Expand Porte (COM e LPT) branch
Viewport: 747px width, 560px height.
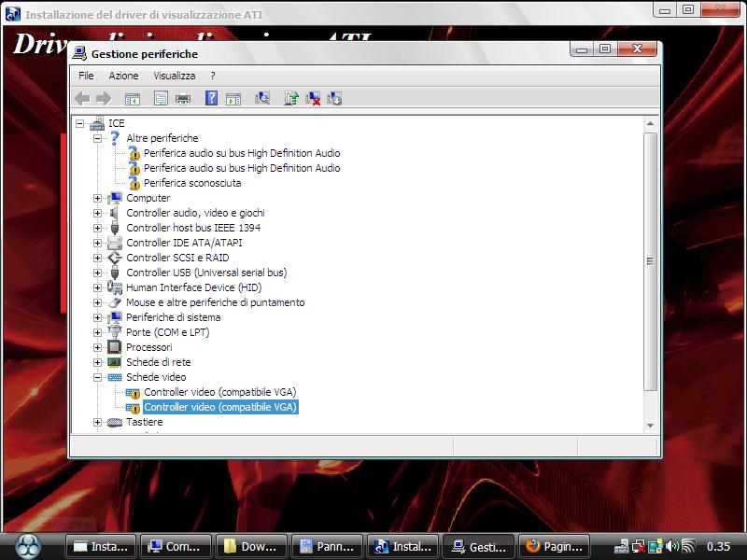point(98,333)
